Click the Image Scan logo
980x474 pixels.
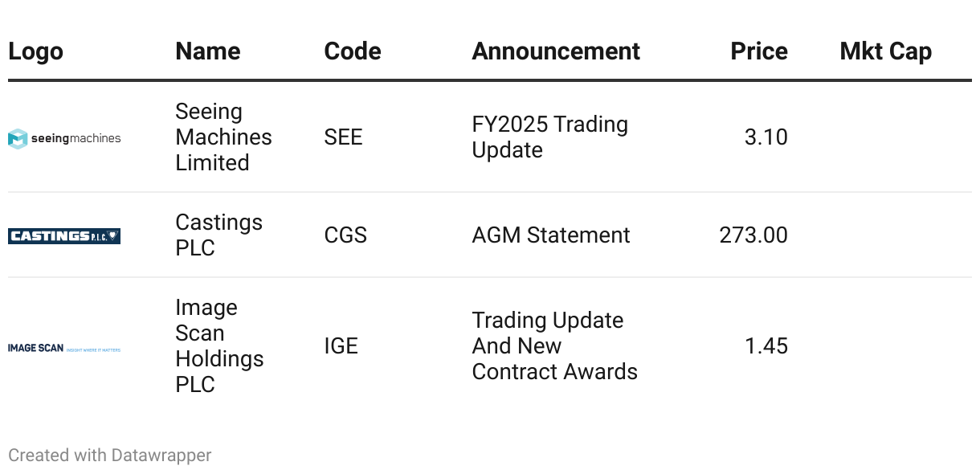(x=64, y=348)
